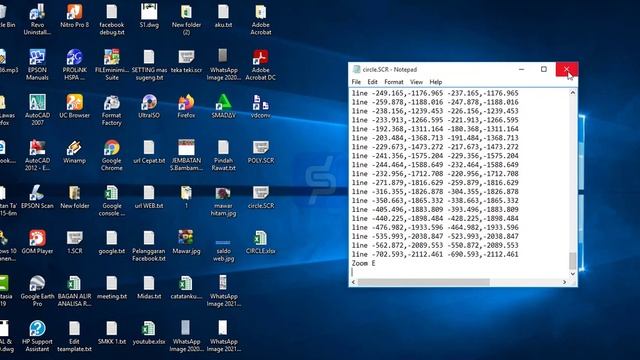The height and width of the screenshot is (360, 640).
Task: Select the Format Factory icon
Action: pos(111,110)
